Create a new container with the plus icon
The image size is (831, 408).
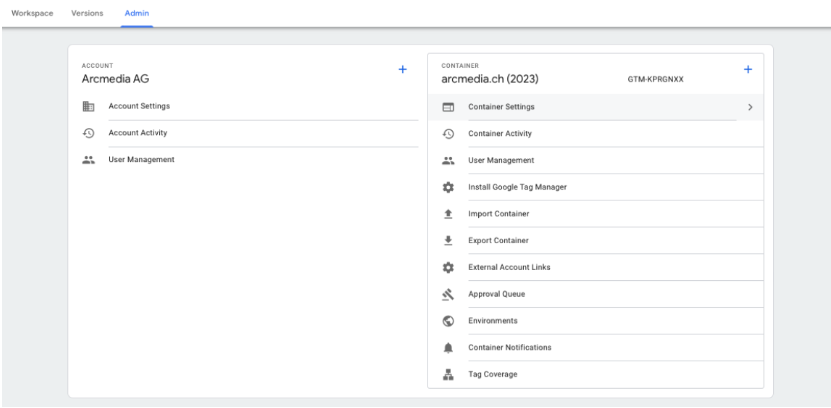[748, 69]
